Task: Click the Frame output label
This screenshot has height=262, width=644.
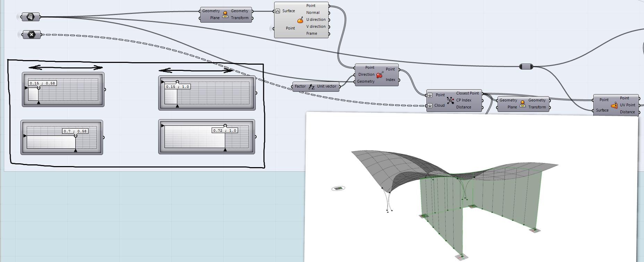Action: pos(312,34)
